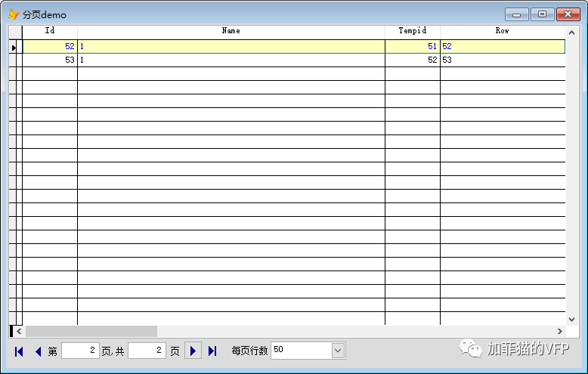The width and height of the screenshot is (588, 374).
Task: Select Tempid cell with value 52
Action: click(x=413, y=60)
